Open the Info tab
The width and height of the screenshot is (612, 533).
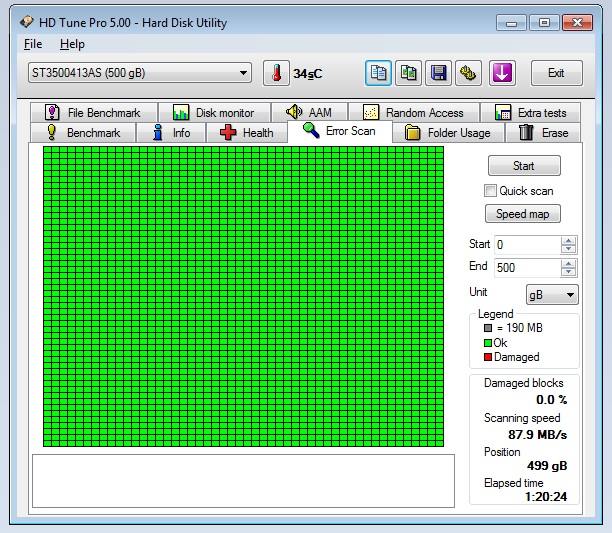pyautogui.click(x=171, y=133)
